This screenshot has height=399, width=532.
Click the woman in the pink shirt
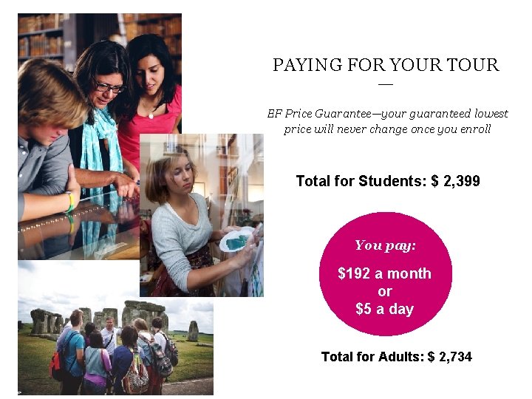click(151, 102)
